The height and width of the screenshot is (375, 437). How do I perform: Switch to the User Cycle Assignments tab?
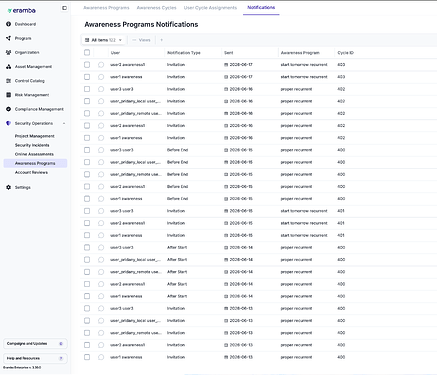[x=210, y=8]
